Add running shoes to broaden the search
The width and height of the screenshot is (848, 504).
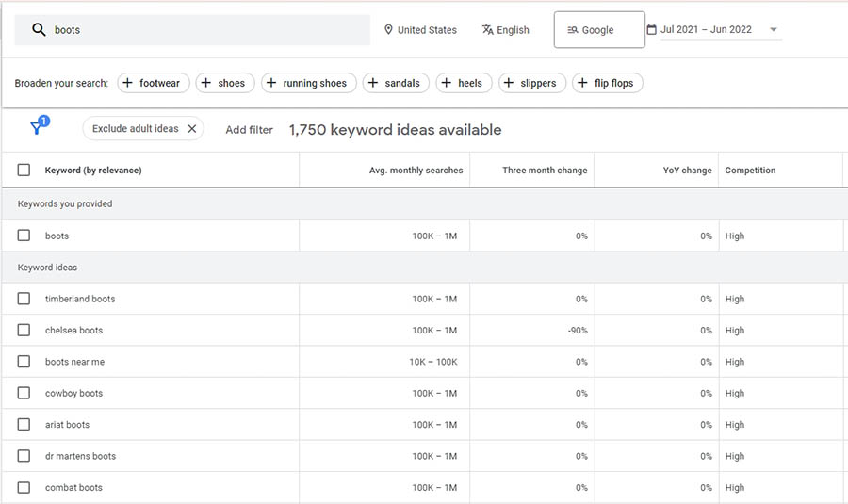coord(309,83)
